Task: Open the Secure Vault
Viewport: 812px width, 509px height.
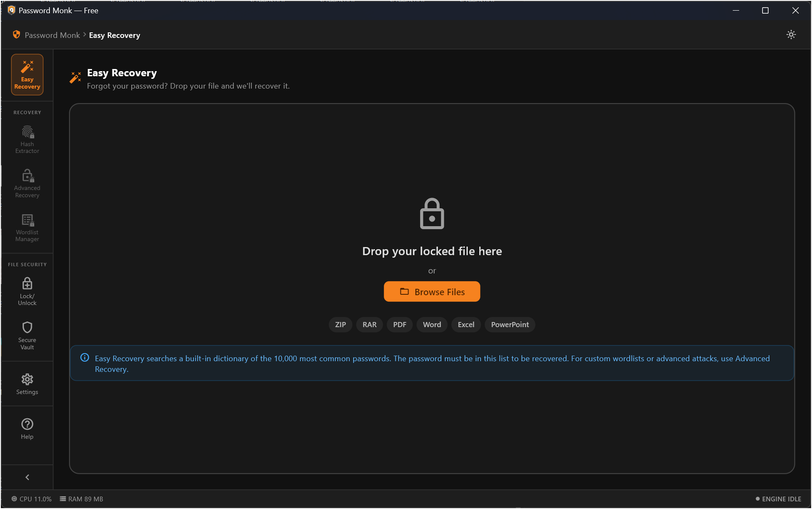Action: point(27,336)
